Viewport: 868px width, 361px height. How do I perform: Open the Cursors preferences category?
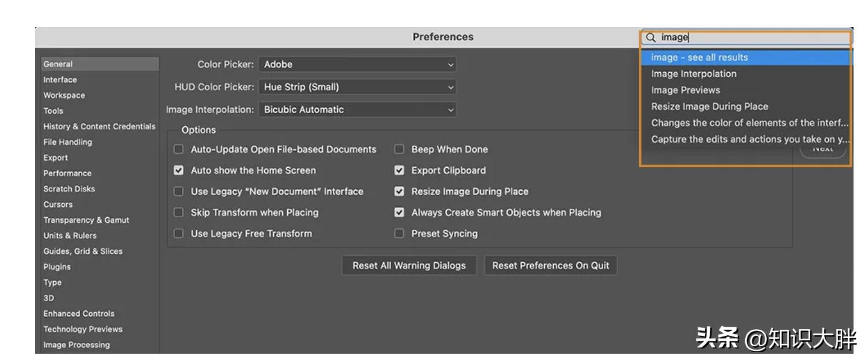pyautogui.click(x=58, y=205)
